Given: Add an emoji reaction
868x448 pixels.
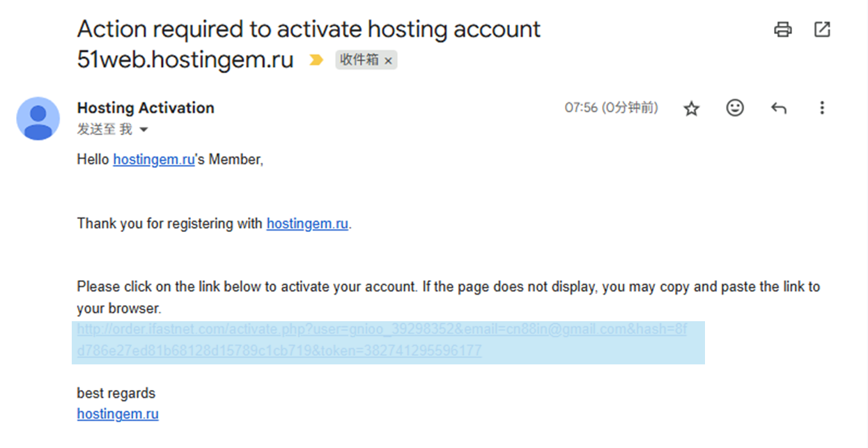Looking at the screenshot, I should (x=735, y=108).
